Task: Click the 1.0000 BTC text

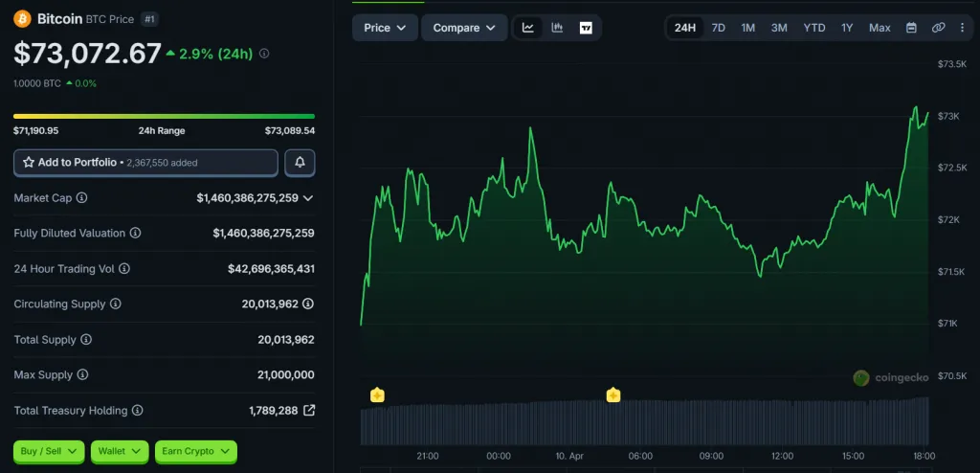Action: [x=37, y=83]
